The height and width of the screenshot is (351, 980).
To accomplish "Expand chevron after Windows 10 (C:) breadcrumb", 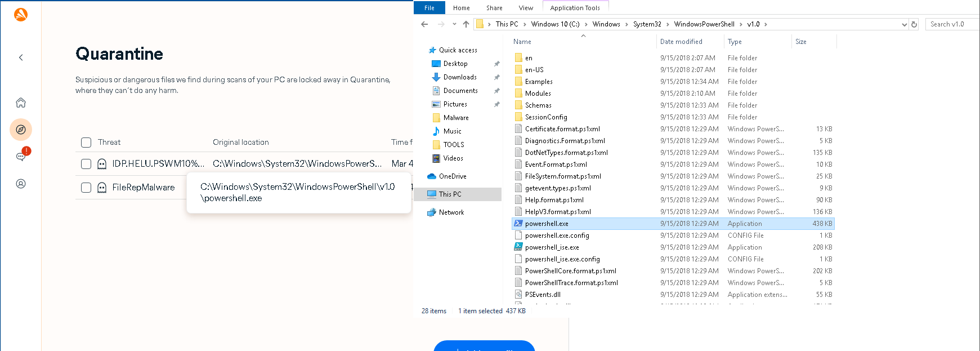I will point(586,24).
